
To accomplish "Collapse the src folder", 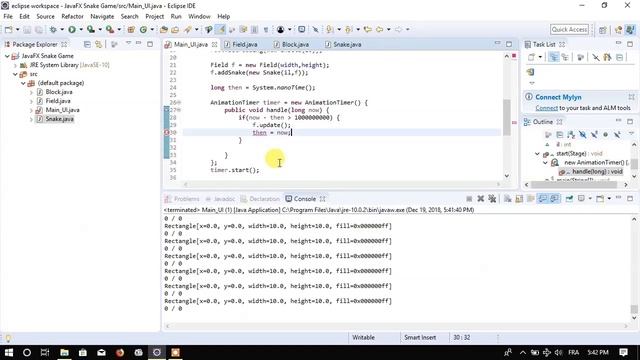I will [x=15, y=74].
